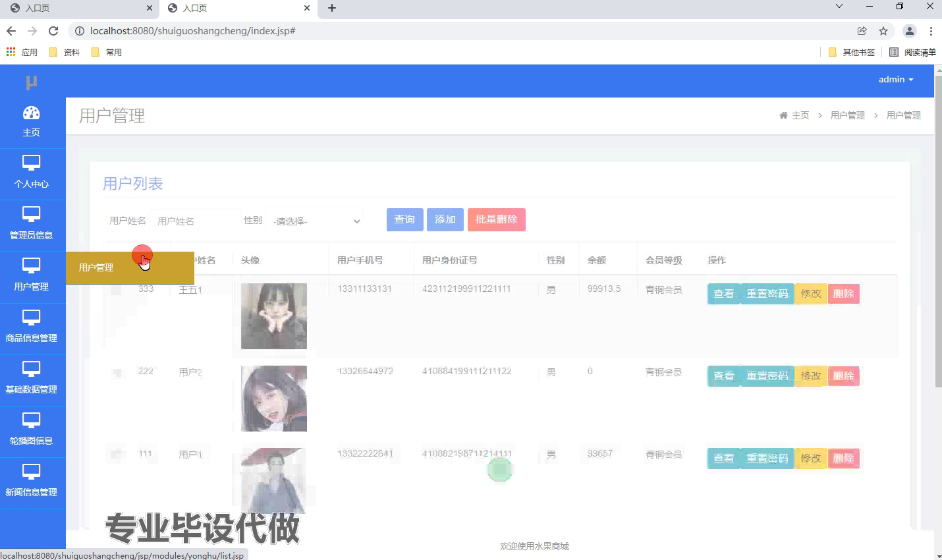
Task: Click the 主页 breadcrumb link
Action: (800, 115)
